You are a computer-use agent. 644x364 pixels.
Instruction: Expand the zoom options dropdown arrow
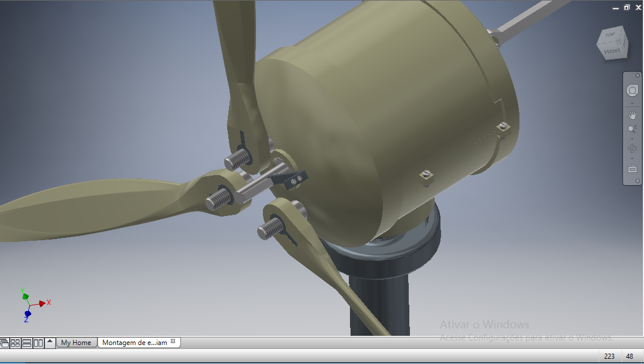click(632, 139)
